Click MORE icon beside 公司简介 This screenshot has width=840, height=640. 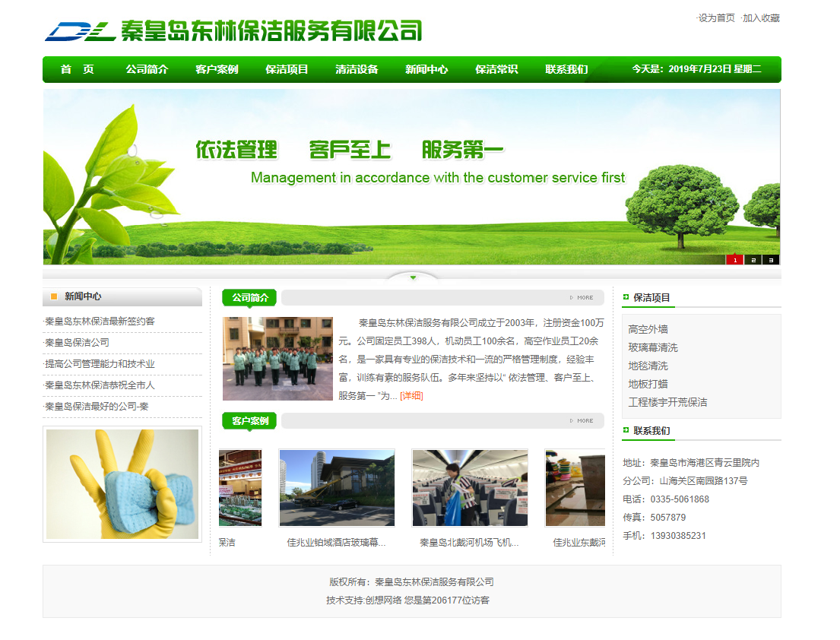(x=582, y=298)
